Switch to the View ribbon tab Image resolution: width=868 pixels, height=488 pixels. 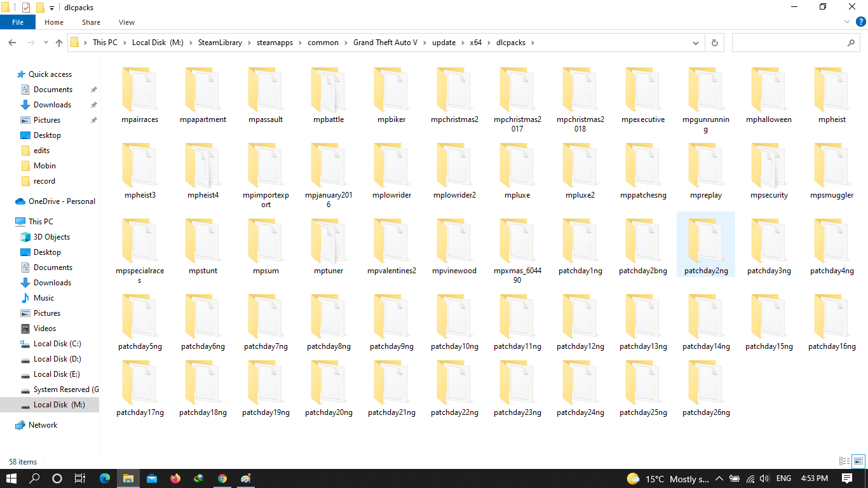[x=126, y=22]
